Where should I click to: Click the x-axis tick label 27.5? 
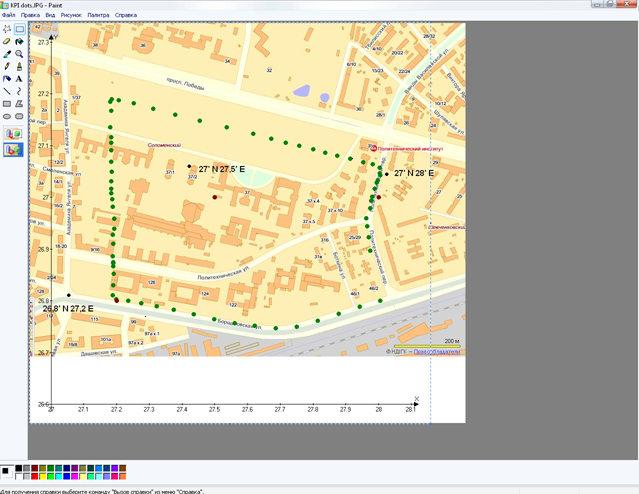click(x=214, y=410)
